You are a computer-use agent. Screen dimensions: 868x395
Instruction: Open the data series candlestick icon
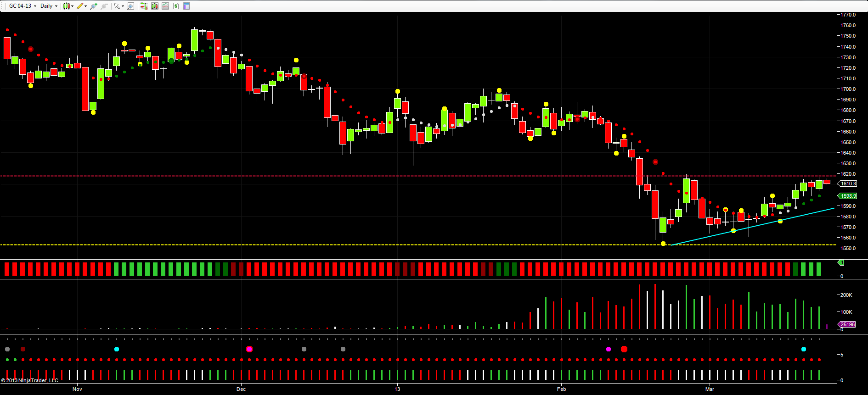coord(155,6)
